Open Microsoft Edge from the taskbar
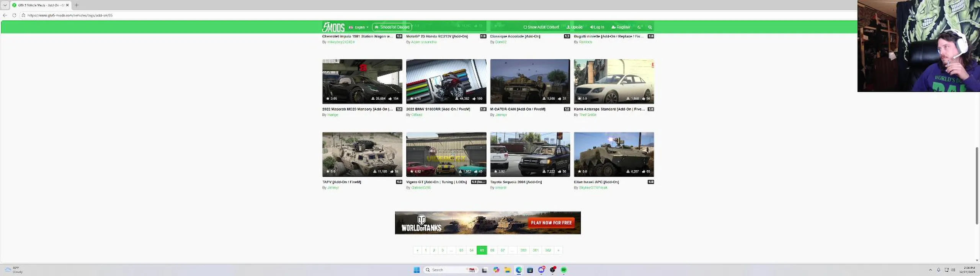Viewport: 980px width, 276px height. pos(519,270)
